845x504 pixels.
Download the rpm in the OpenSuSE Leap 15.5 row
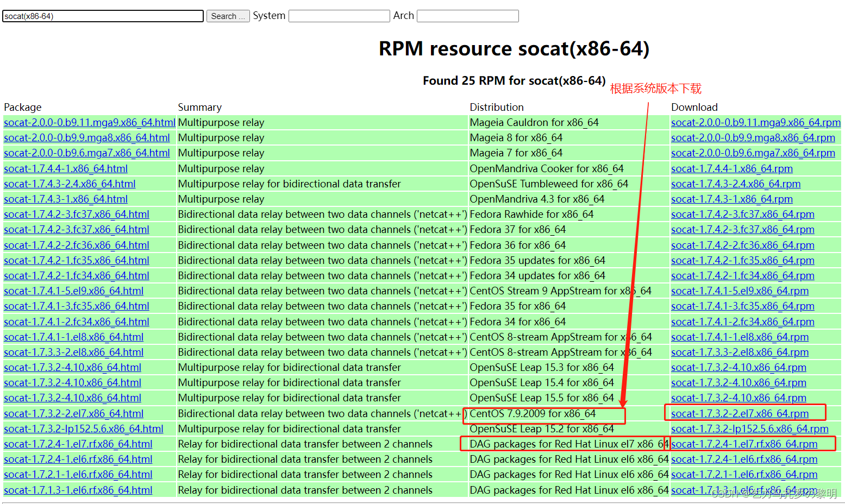[738, 398]
